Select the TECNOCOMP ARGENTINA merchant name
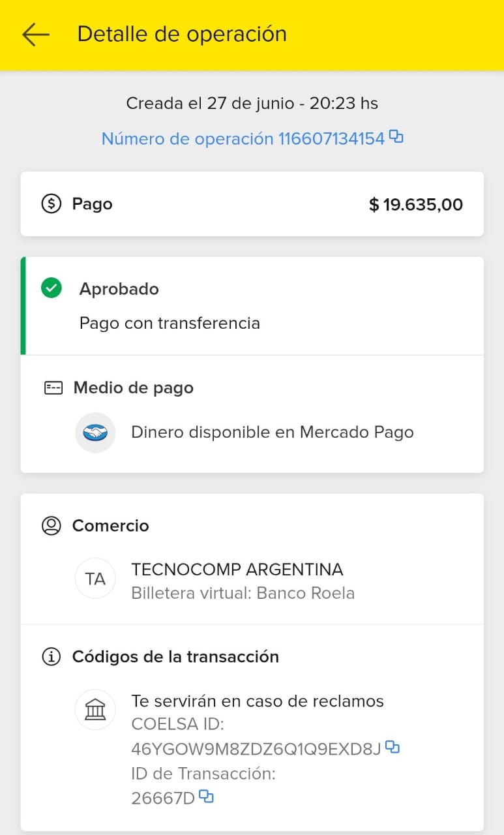504x835 pixels. (237, 569)
